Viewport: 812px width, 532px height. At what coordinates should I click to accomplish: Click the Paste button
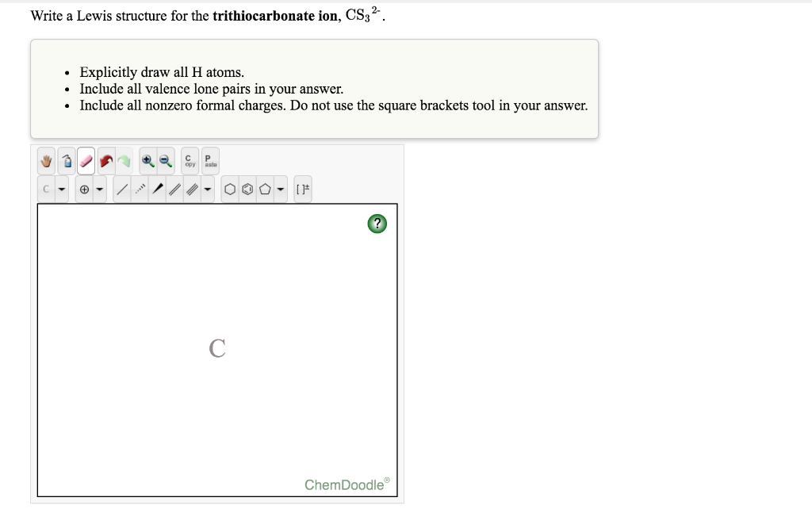(210, 161)
